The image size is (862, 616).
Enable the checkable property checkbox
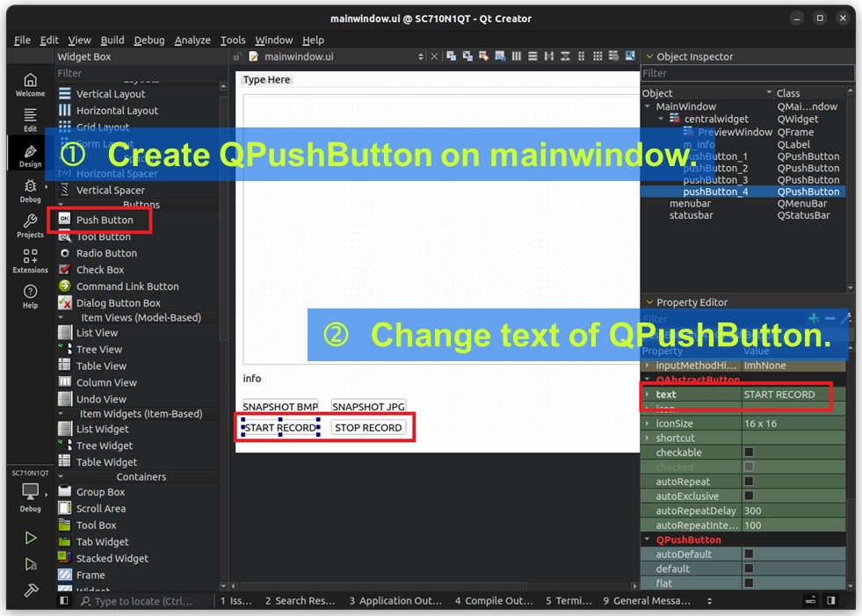click(749, 452)
